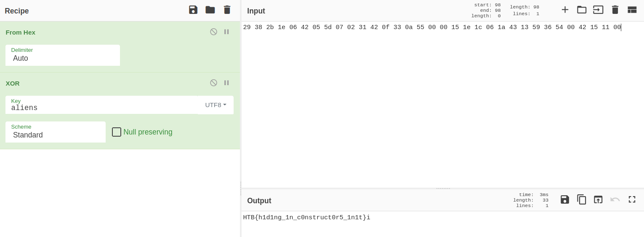The width and height of the screenshot is (644, 237).
Task: Enable Null preserving checkbox
Action: pyautogui.click(x=117, y=132)
